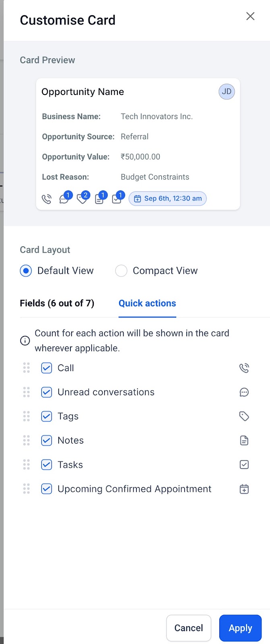Uncheck the Call quick action checkbox
270x644 pixels.
click(x=47, y=368)
